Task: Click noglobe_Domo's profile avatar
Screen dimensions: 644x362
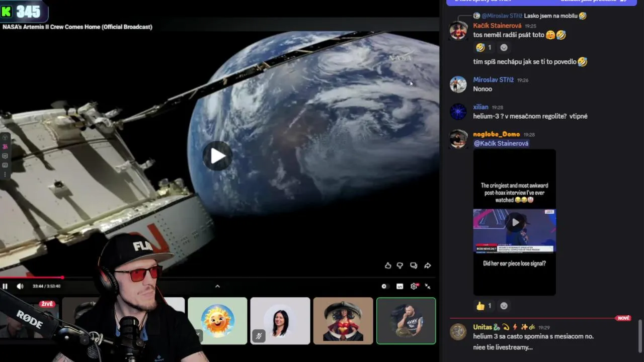Action: (x=458, y=139)
